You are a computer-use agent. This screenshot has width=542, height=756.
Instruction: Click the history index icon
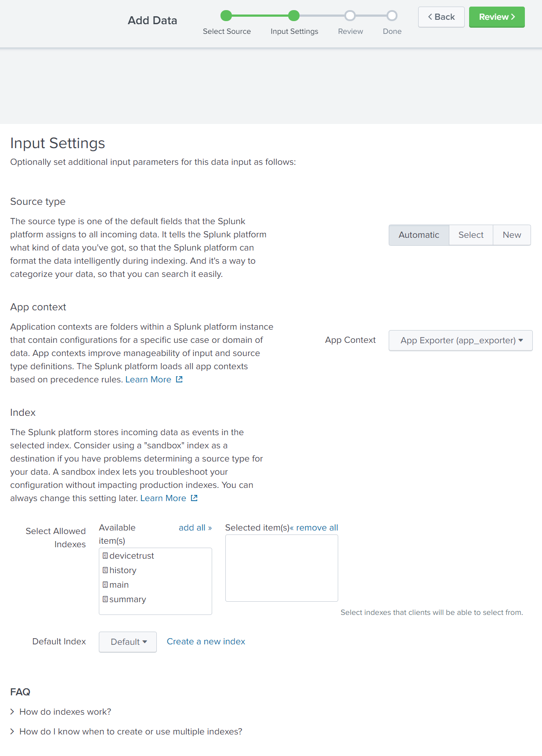point(105,570)
